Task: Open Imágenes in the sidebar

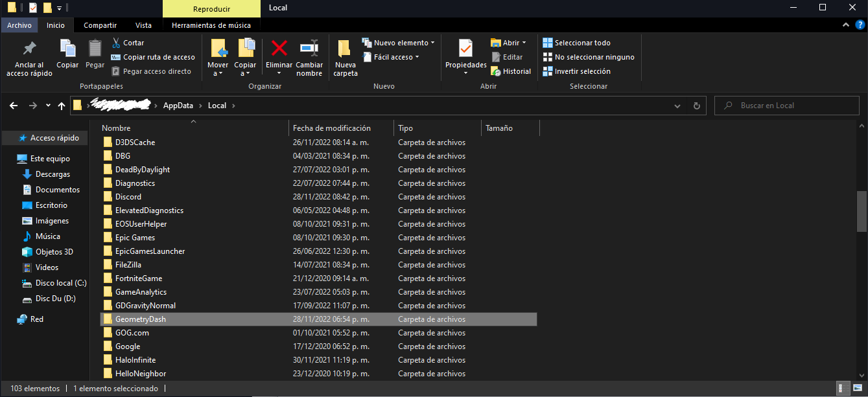Action: click(52, 221)
